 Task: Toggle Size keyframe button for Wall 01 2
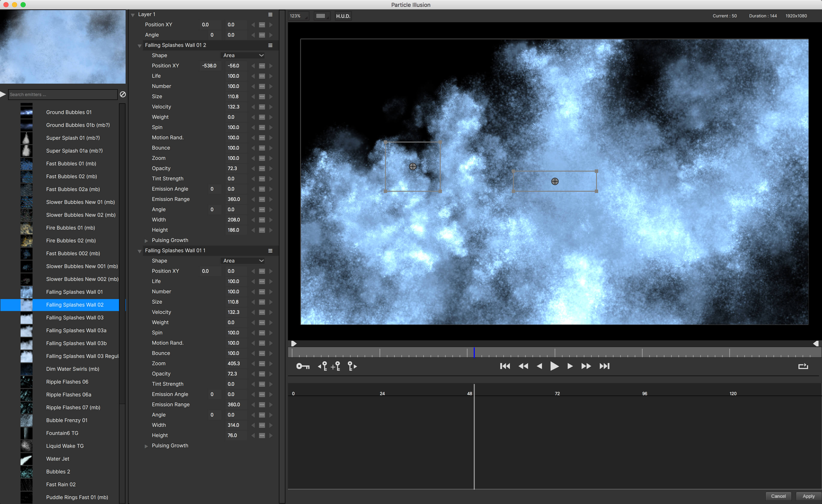point(262,97)
